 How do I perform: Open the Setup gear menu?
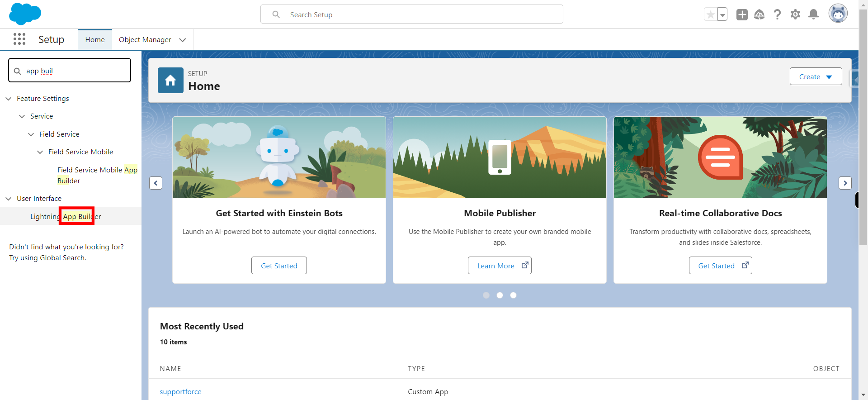coord(795,14)
